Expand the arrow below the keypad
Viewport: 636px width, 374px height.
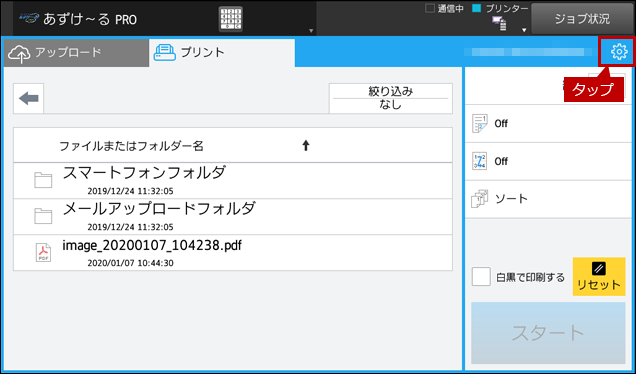pos(311,31)
